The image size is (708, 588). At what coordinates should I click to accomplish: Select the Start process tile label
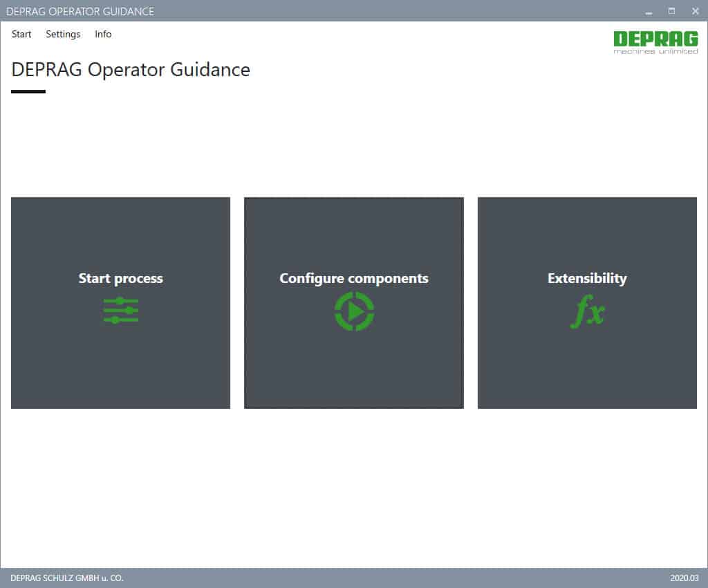coord(120,278)
